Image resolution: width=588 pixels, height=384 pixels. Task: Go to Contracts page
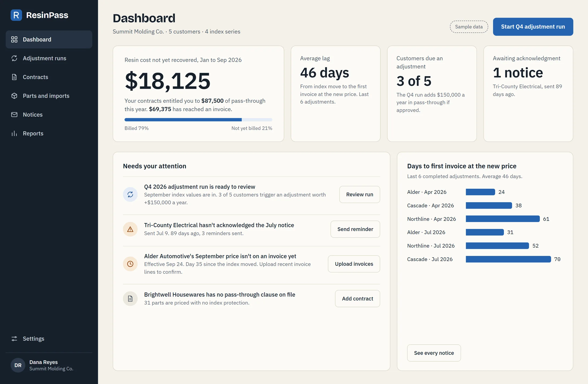tap(49, 77)
